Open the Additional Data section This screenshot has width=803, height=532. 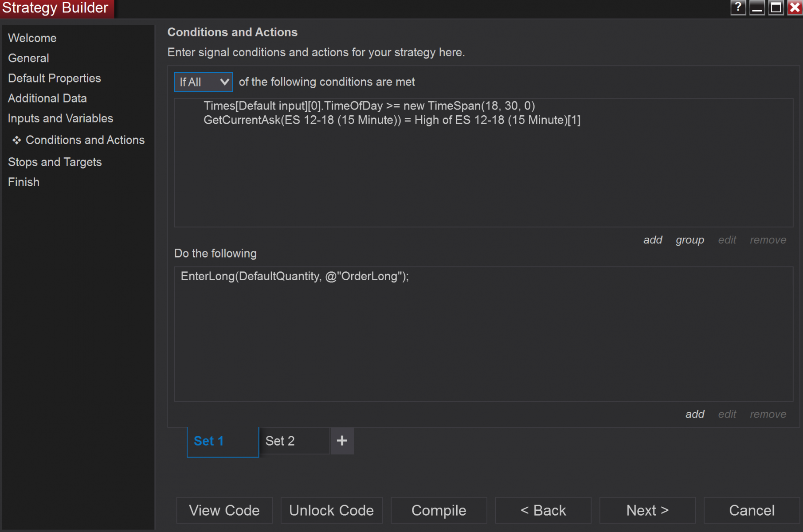(47, 98)
